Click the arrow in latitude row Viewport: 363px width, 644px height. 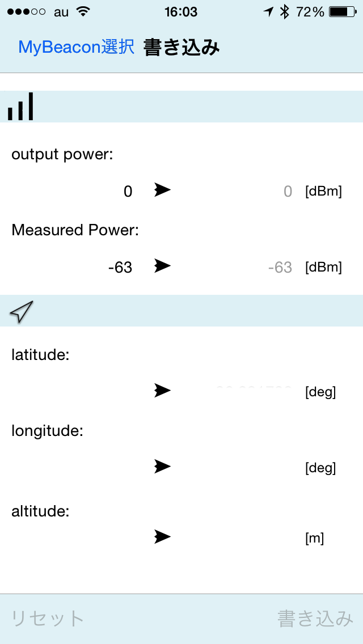162,391
